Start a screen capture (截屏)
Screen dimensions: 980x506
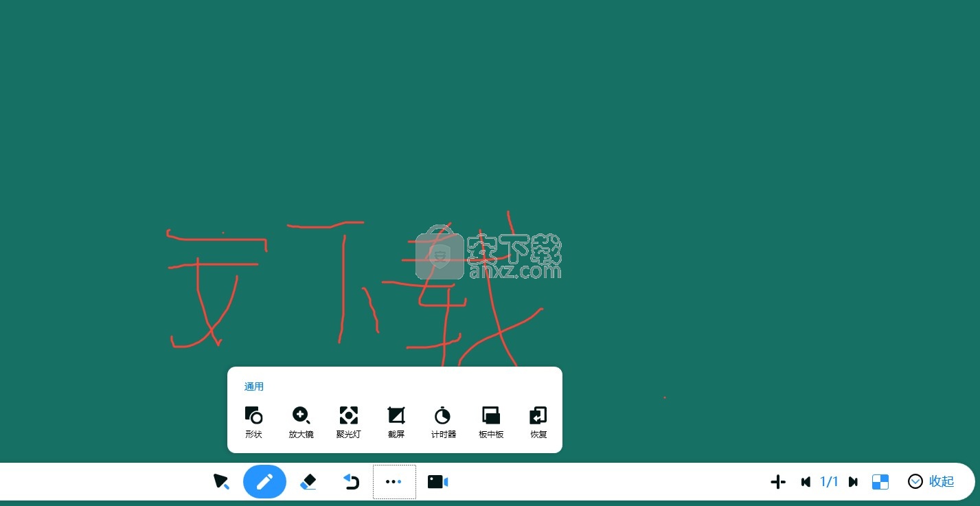(396, 422)
